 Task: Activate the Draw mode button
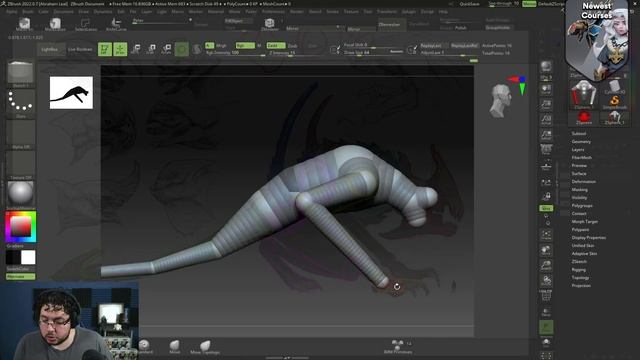click(x=120, y=49)
